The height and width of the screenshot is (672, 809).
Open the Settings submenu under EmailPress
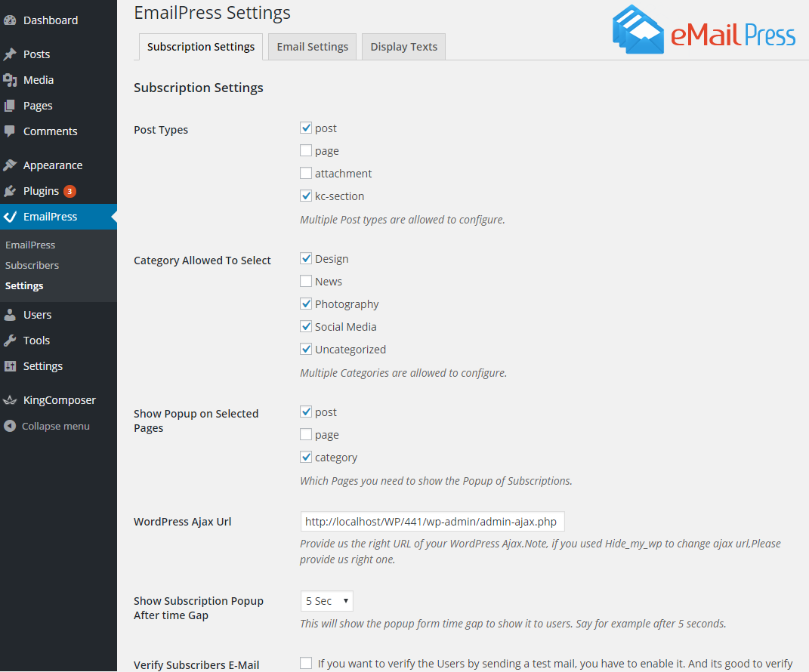[24, 285]
